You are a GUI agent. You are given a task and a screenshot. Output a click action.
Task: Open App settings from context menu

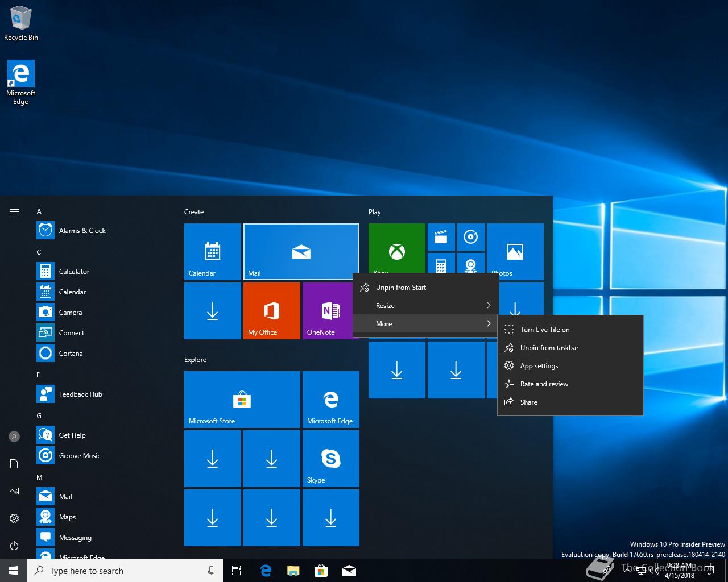click(x=570, y=366)
